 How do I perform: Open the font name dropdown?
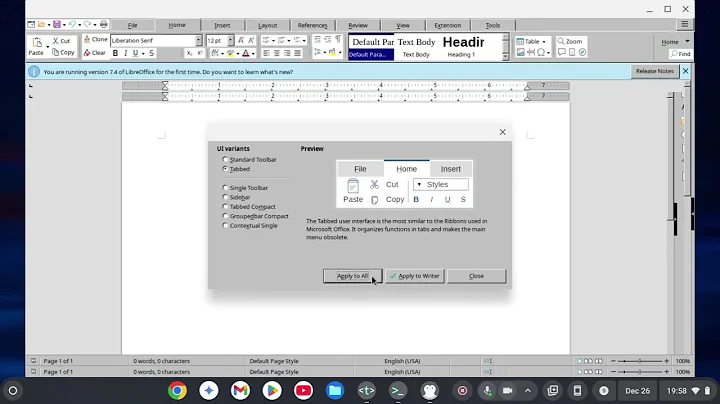(x=198, y=40)
